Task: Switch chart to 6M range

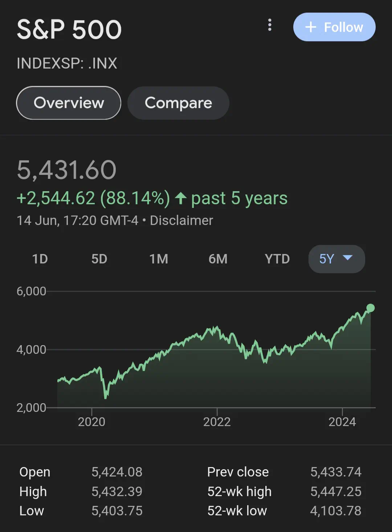Action: pyautogui.click(x=218, y=259)
